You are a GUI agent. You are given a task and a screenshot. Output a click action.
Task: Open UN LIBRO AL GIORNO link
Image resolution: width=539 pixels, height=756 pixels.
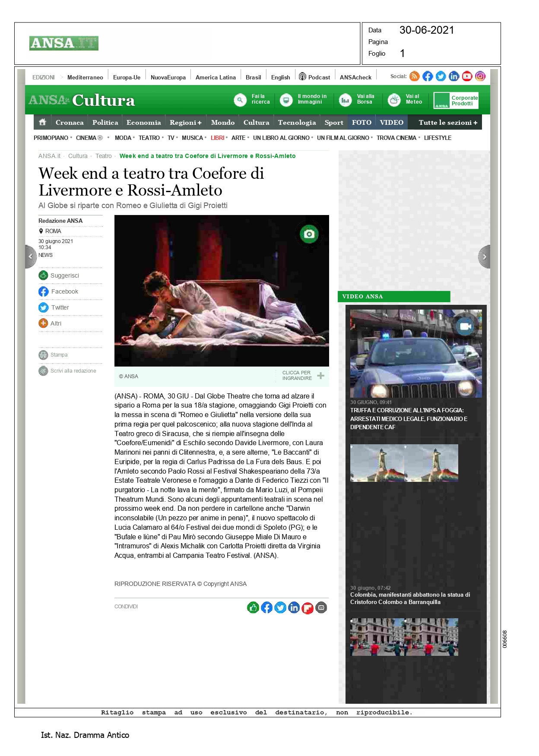[281, 138]
